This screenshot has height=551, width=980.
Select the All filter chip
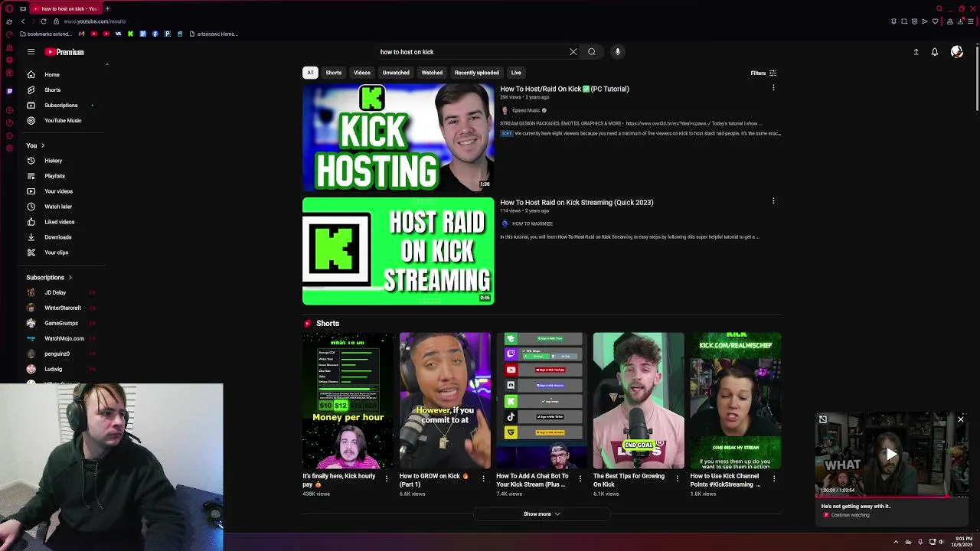click(310, 73)
